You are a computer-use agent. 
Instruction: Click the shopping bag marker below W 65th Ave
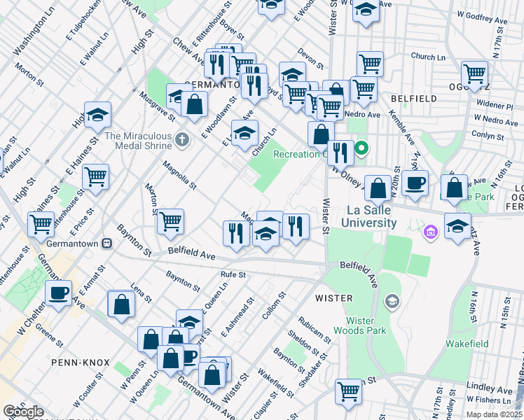coord(454,187)
